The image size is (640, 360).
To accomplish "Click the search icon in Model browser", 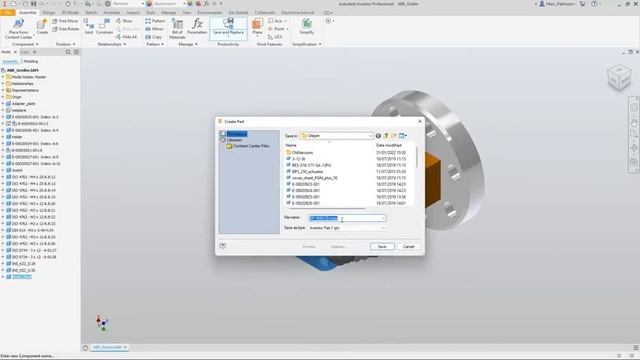I will (x=68, y=52).
